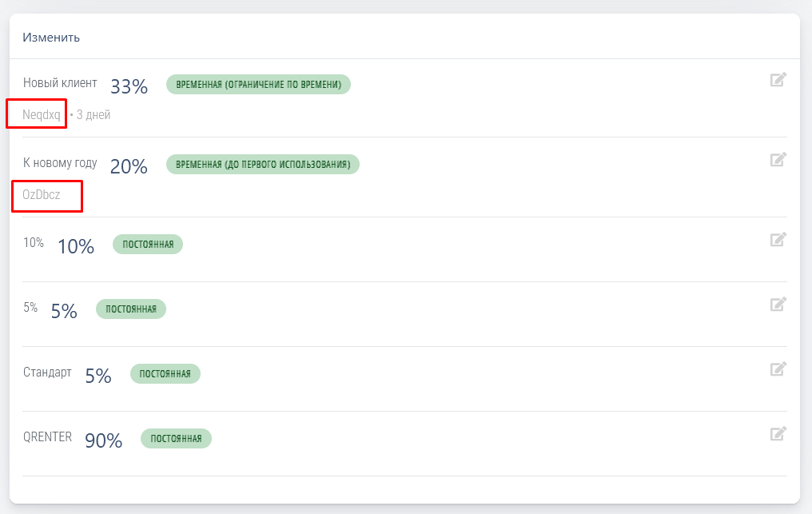Click the Временная (до первого использования) badge
The width and height of the screenshot is (812, 514).
[263, 165]
